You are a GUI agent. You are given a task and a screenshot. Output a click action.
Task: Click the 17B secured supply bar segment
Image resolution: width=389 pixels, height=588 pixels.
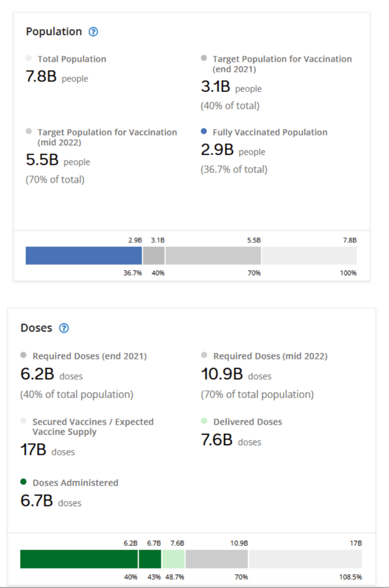(x=305, y=559)
